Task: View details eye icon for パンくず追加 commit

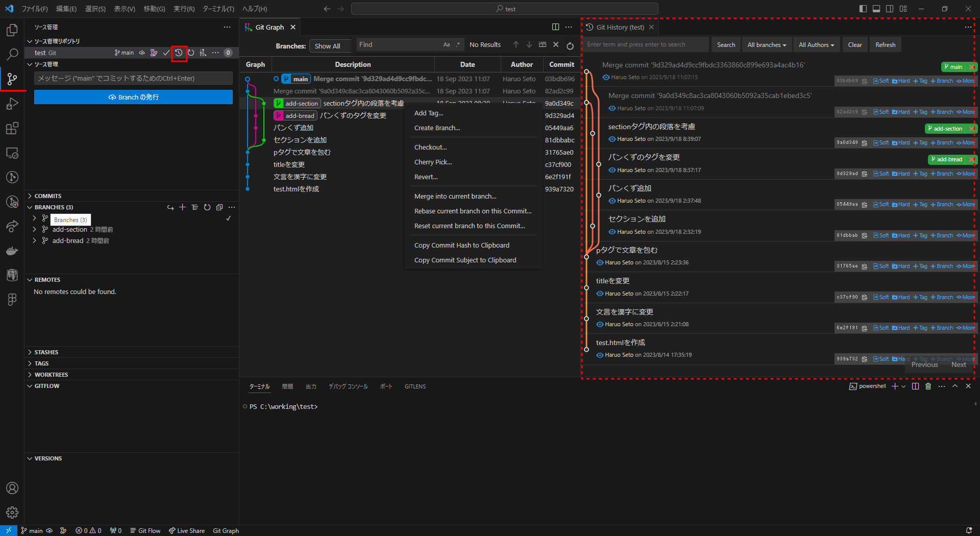Action: [x=612, y=201]
